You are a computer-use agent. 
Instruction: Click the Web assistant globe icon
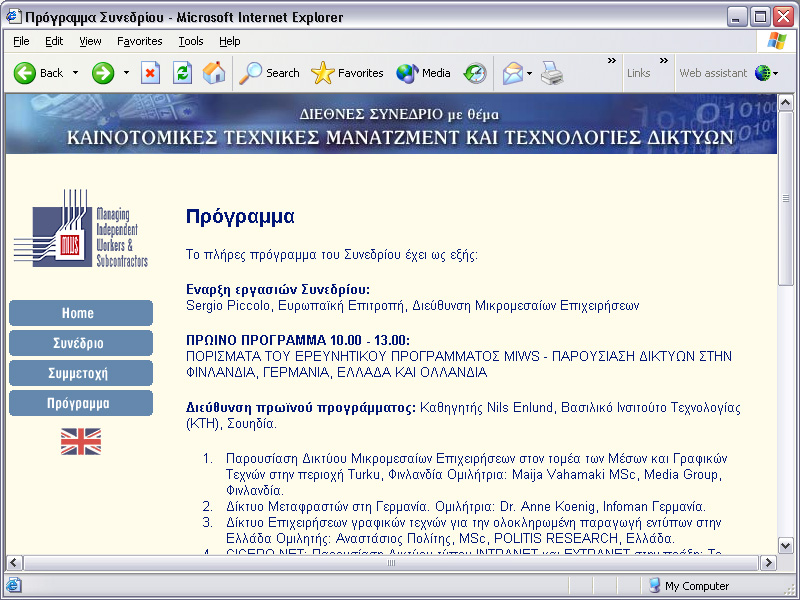[x=763, y=73]
